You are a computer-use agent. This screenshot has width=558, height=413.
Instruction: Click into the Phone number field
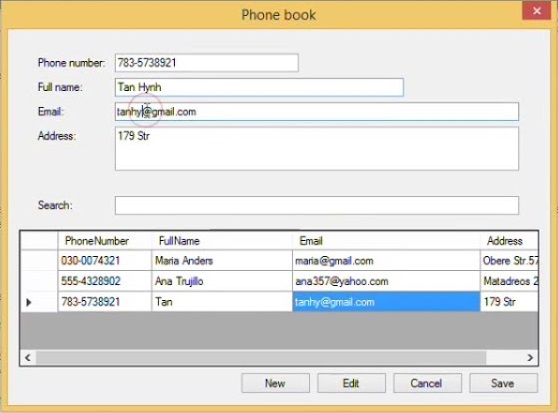click(x=206, y=63)
